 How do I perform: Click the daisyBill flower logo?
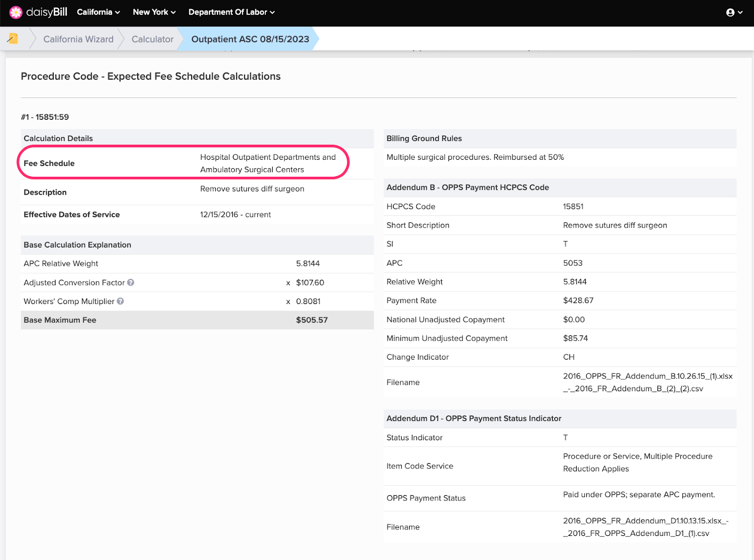click(16, 12)
